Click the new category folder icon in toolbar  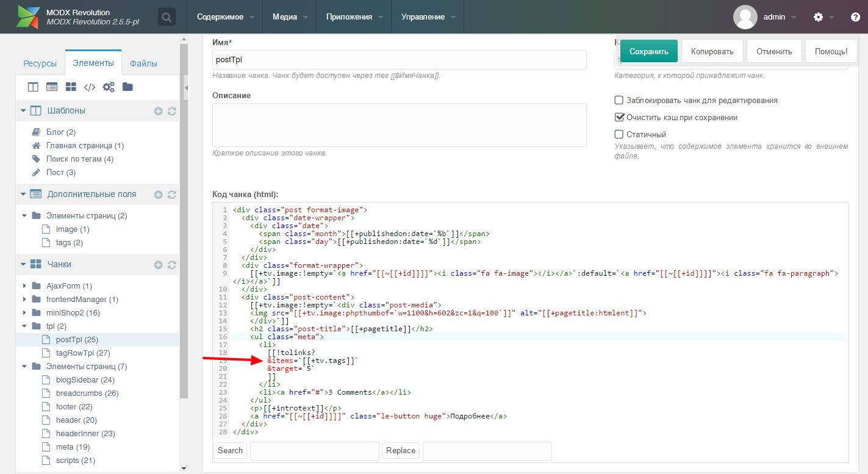pos(127,87)
